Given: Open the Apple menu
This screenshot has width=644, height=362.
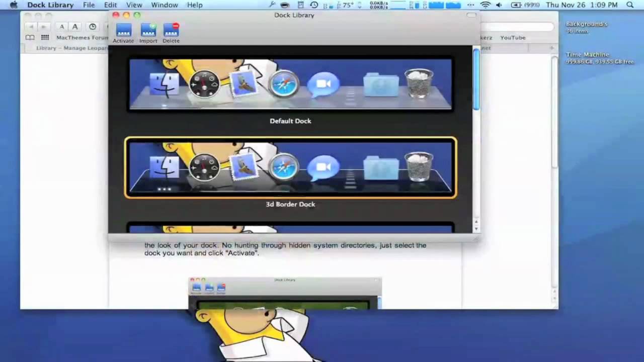Looking at the screenshot, I should click(14, 5).
